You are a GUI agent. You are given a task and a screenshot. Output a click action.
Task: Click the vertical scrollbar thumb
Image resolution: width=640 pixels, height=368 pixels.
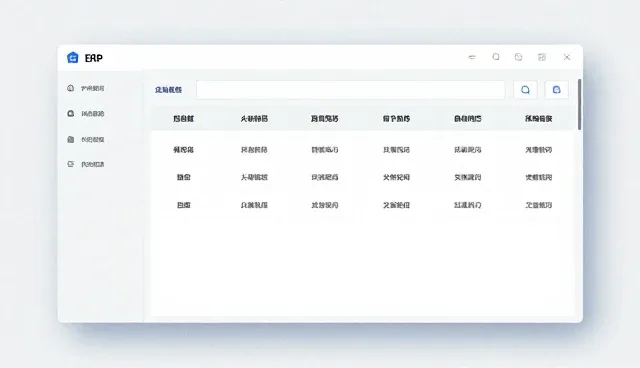pyautogui.click(x=580, y=104)
